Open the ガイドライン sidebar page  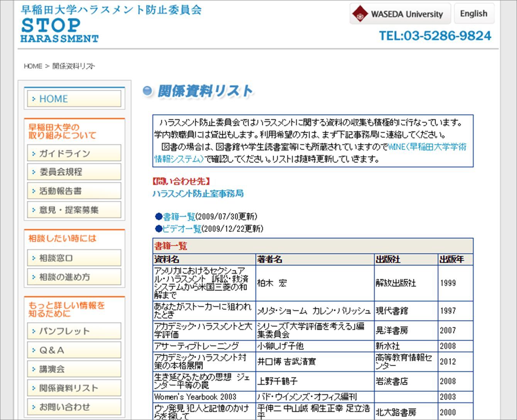pyautogui.click(x=74, y=153)
